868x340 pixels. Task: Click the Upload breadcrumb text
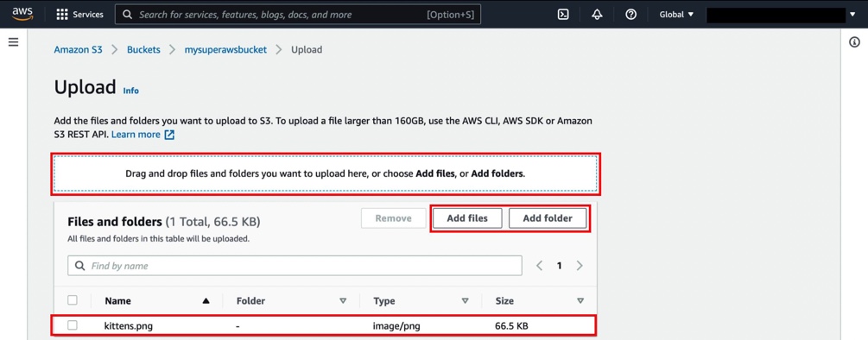pyautogui.click(x=307, y=50)
